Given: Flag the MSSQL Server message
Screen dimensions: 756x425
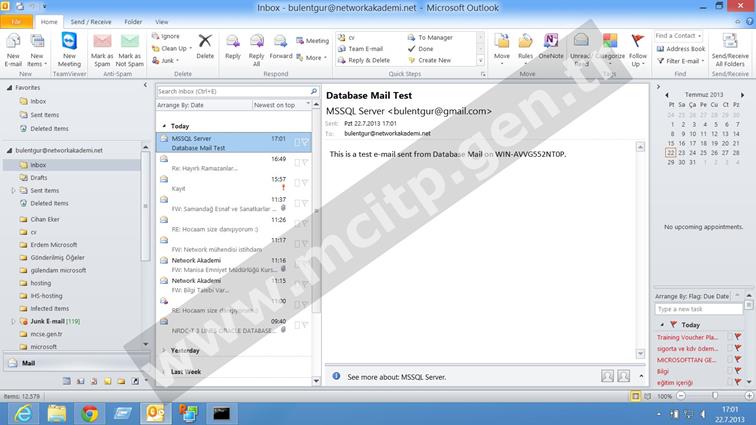Looking at the screenshot, I should tap(305, 142).
